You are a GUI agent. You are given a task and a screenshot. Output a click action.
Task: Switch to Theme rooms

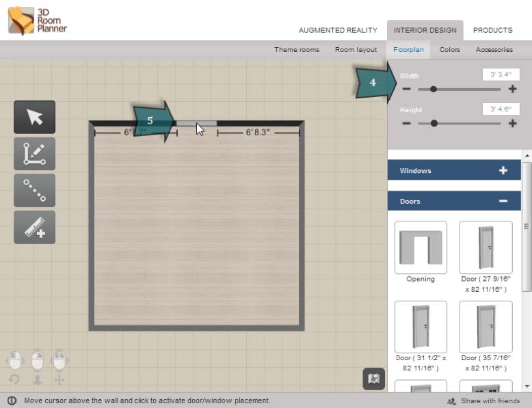[x=297, y=49]
